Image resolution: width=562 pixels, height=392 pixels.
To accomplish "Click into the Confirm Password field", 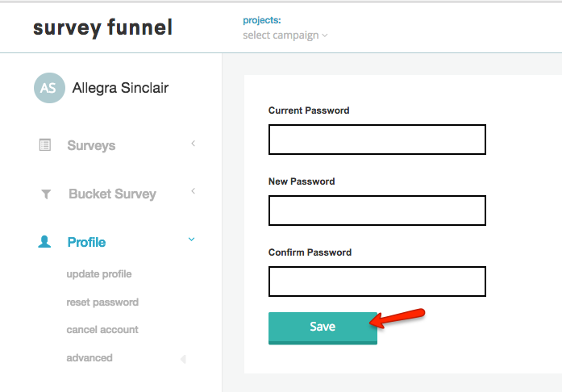I will pyautogui.click(x=377, y=281).
